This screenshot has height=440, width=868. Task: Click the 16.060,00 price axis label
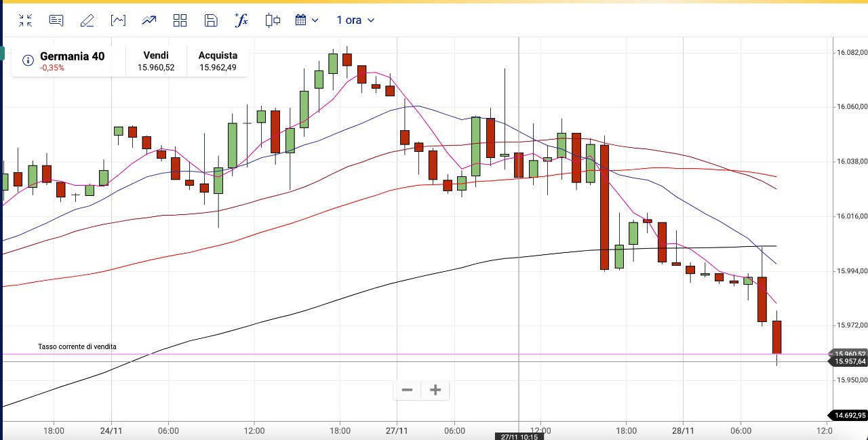click(x=852, y=106)
